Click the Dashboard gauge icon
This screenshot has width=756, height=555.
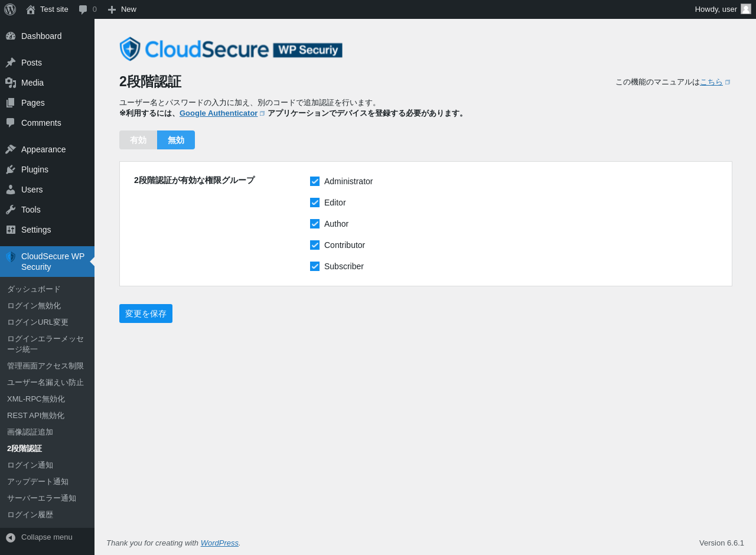[x=11, y=36]
